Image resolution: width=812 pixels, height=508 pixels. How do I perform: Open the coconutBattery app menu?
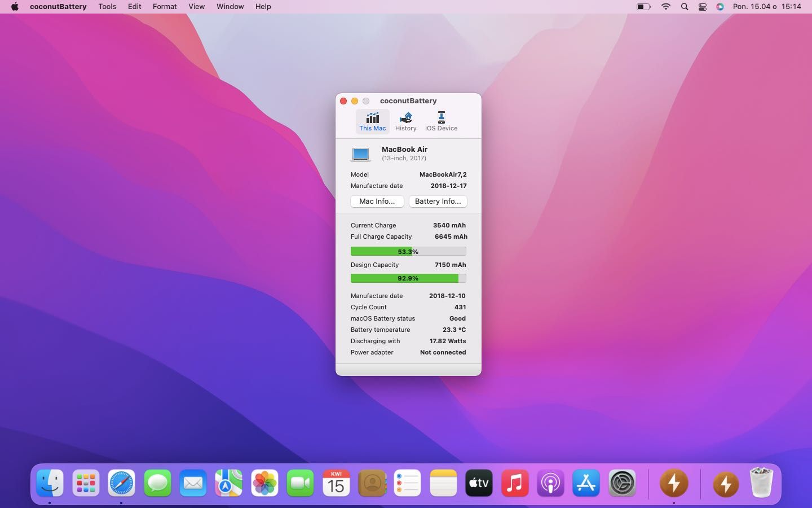(x=58, y=7)
